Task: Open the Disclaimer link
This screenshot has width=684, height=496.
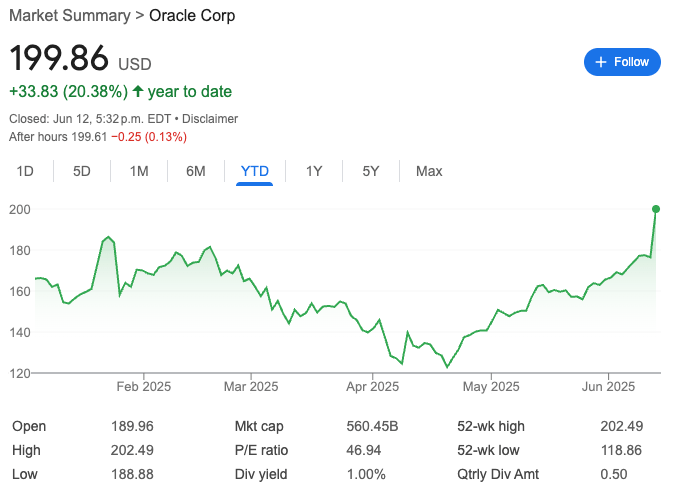Action: pos(210,119)
